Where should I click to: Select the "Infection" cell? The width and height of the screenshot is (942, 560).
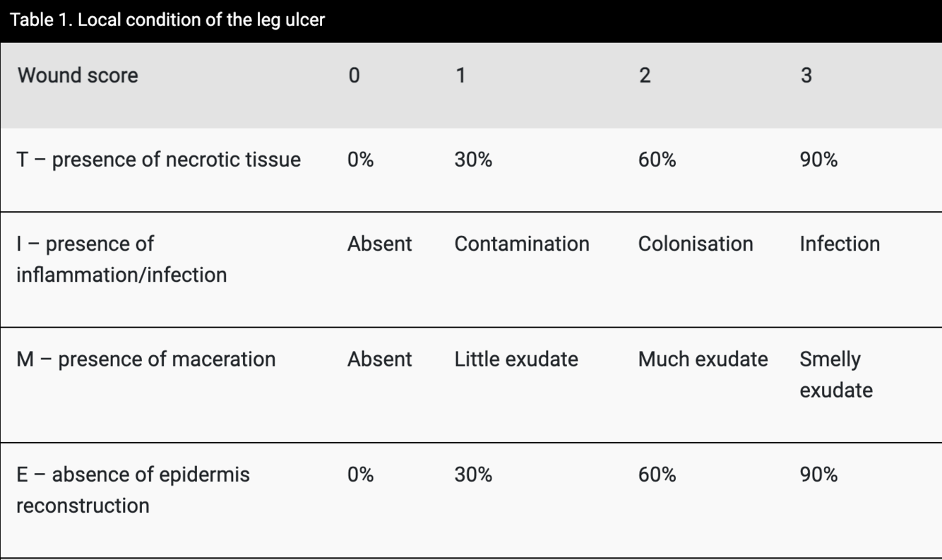tap(840, 244)
